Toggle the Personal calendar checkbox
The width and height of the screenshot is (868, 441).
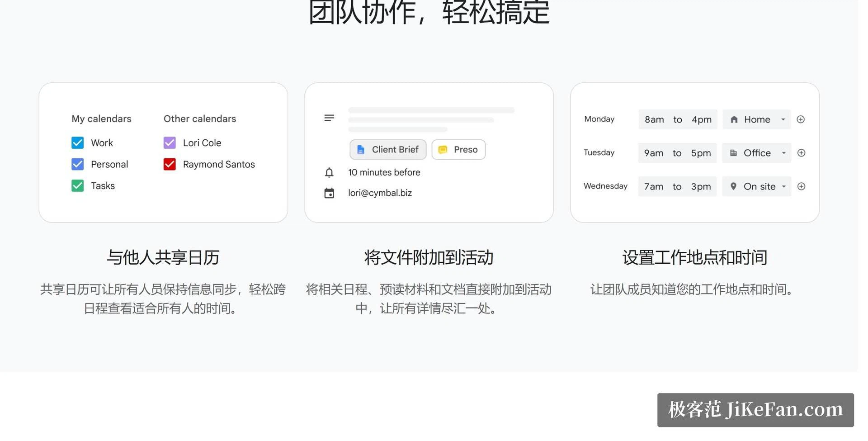click(77, 164)
